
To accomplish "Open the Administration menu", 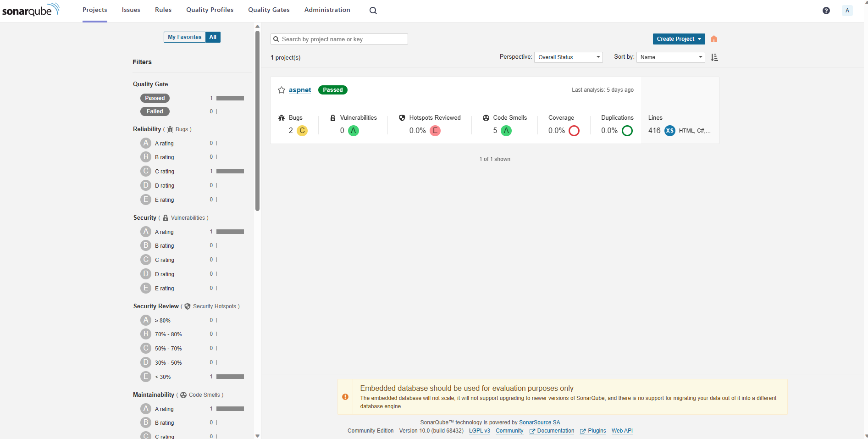I will (327, 10).
